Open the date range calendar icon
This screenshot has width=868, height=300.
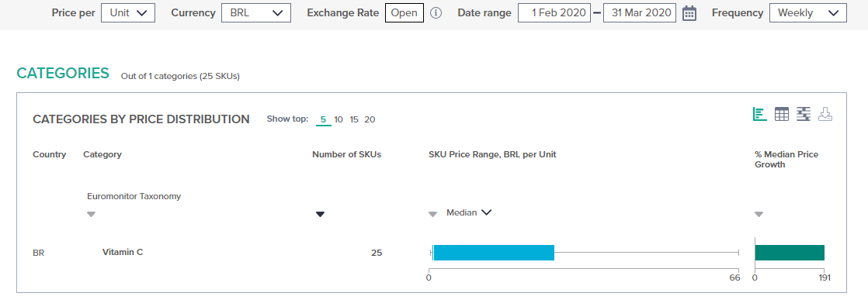(x=689, y=12)
